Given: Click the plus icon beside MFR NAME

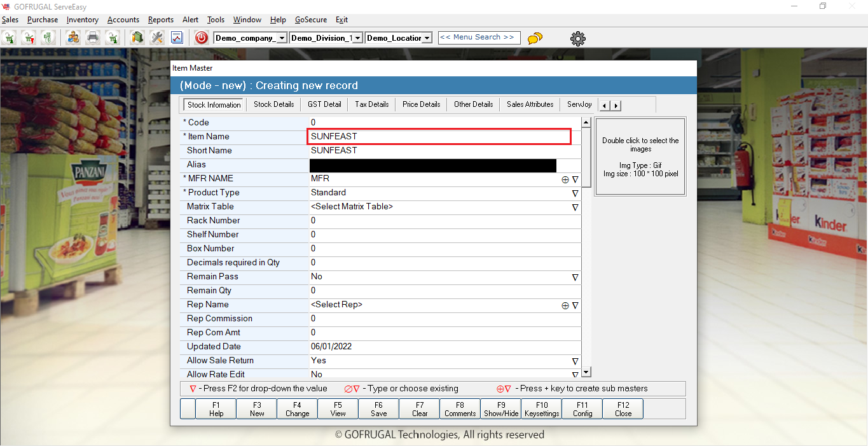Looking at the screenshot, I should pyautogui.click(x=565, y=179).
